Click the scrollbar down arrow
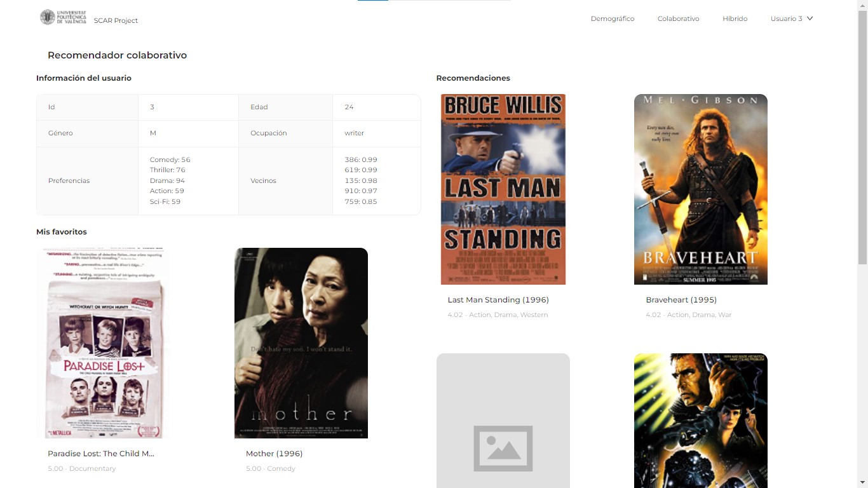Screen dimensions: 868x488 pos(862,483)
